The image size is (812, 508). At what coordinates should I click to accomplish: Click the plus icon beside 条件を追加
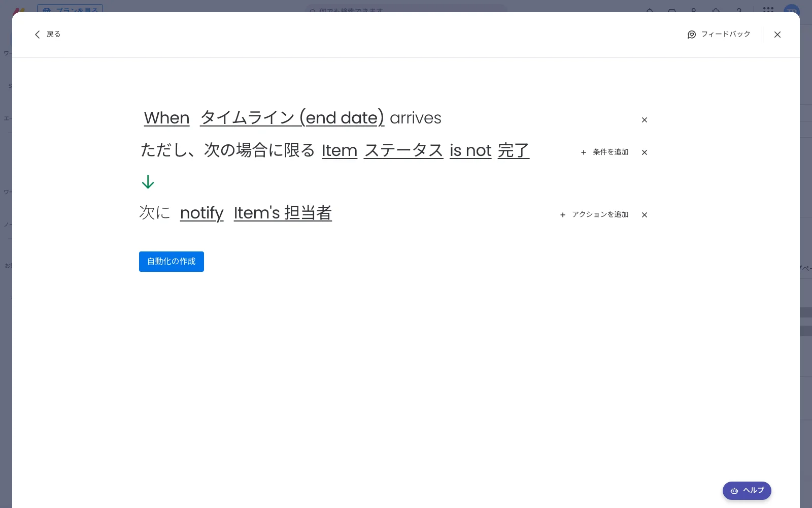coord(584,152)
